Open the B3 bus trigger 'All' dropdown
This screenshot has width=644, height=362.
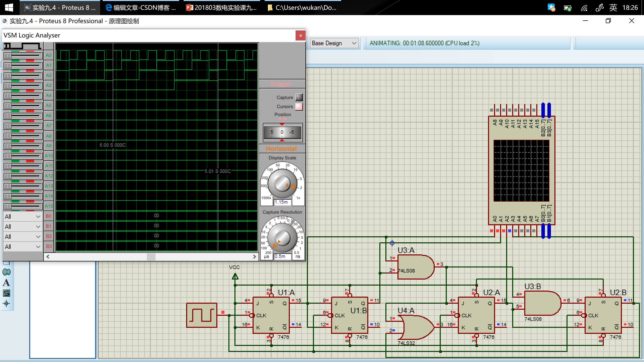(x=22, y=247)
